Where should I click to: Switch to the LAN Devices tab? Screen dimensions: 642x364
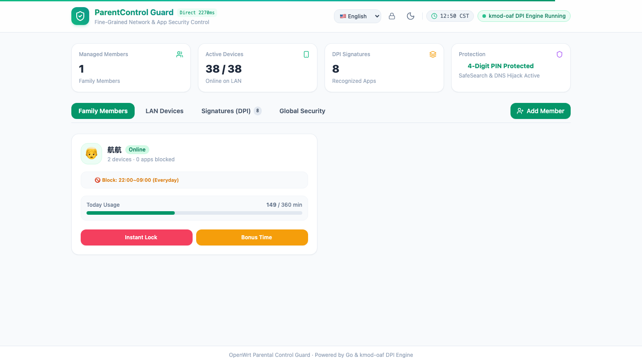[165, 111]
